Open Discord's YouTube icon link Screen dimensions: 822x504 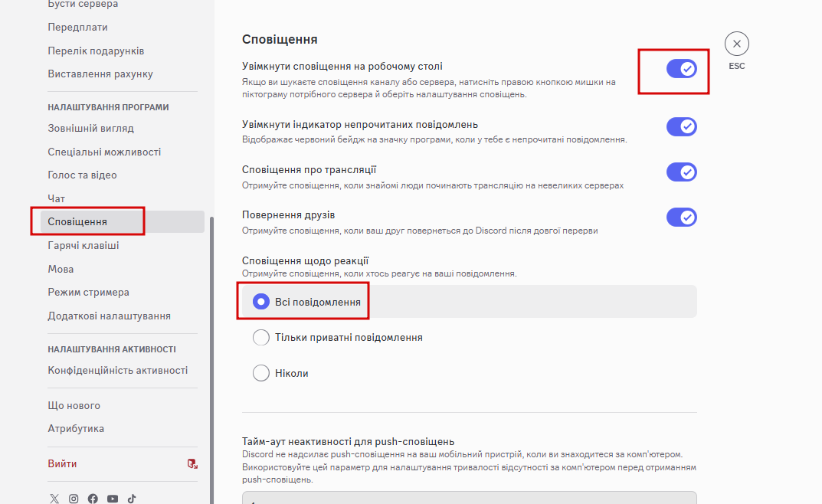tap(113, 499)
